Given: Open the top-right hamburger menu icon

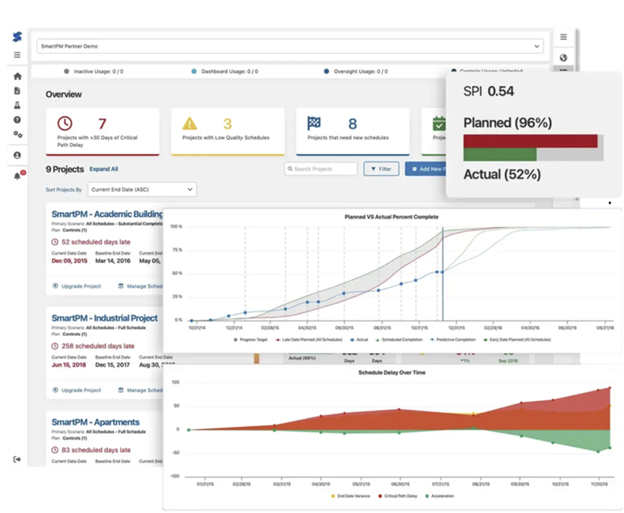Looking at the screenshot, I should click(x=564, y=37).
